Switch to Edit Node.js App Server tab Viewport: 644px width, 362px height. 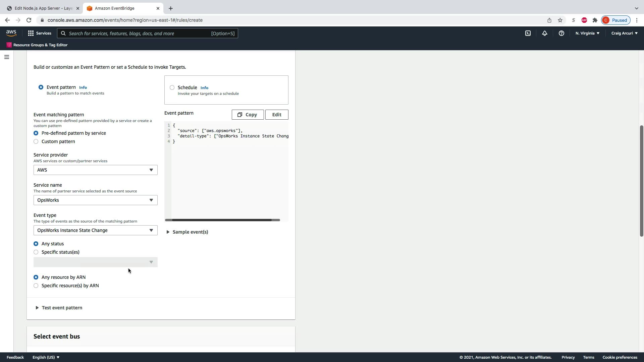coord(43,8)
